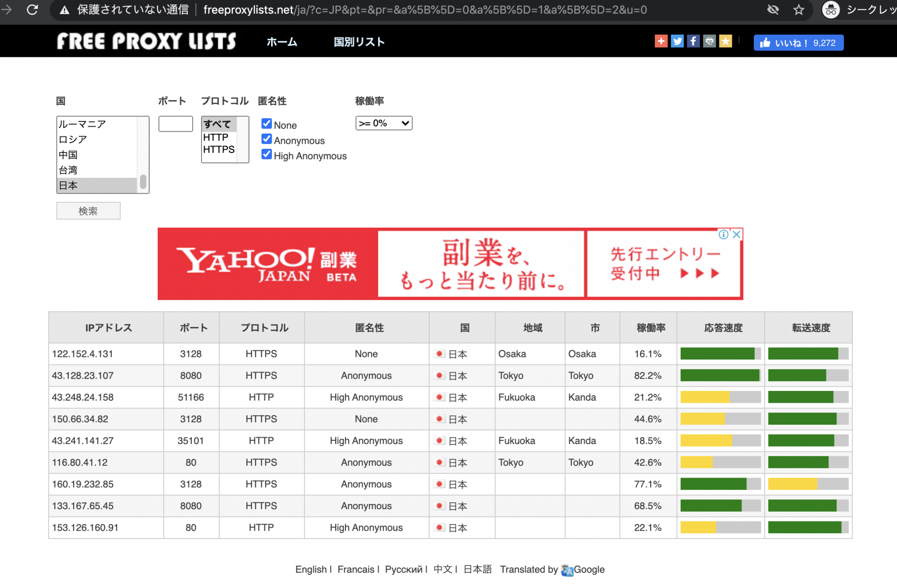The width and height of the screenshot is (897, 588).
Task: Open the 稼働率 >= 0% dropdown
Action: (384, 123)
